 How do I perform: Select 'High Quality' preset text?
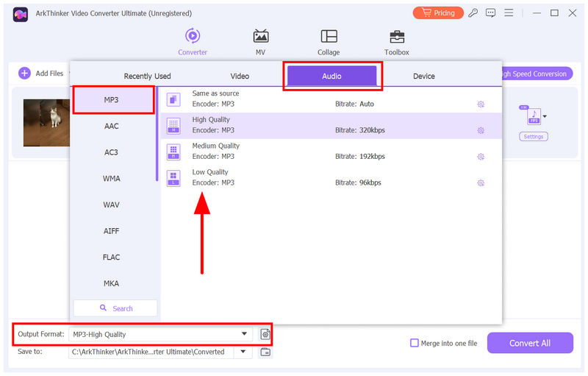pyautogui.click(x=211, y=120)
